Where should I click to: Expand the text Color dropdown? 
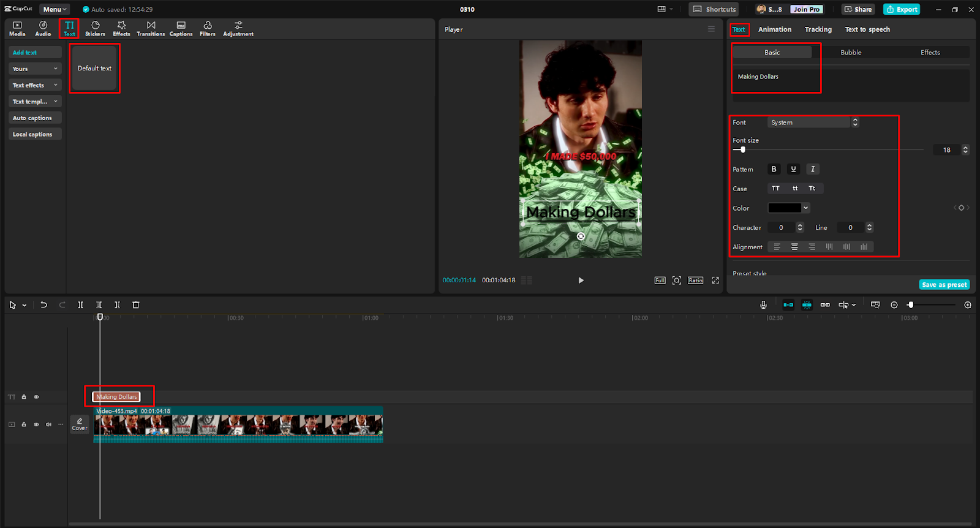pyautogui.click(x=805, y=208)
